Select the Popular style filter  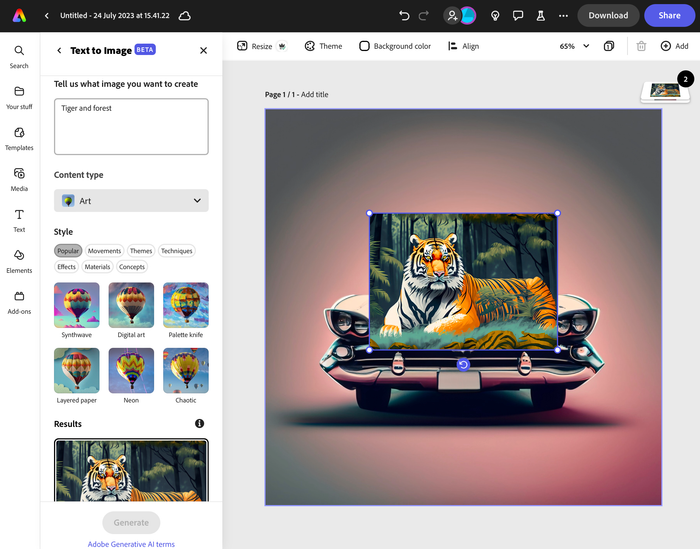[x=68, y=251]
